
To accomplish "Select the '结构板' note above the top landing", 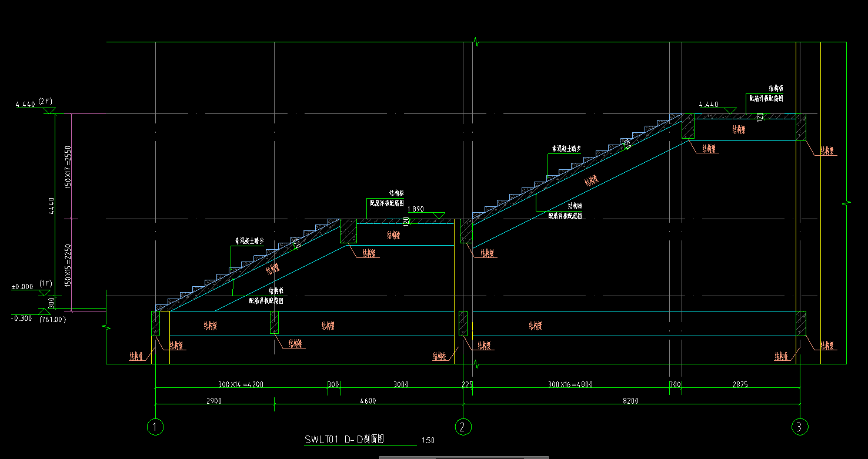I will (x=776, y=88).
